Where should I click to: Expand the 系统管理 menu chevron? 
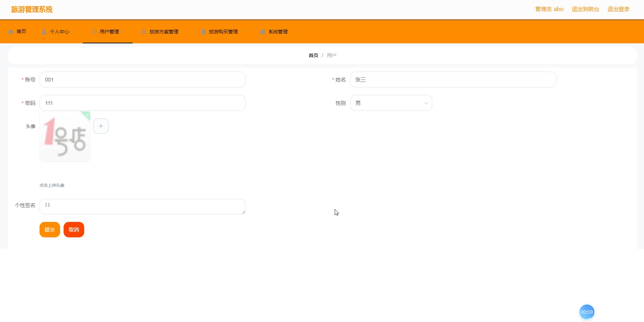tap(293, 32)
